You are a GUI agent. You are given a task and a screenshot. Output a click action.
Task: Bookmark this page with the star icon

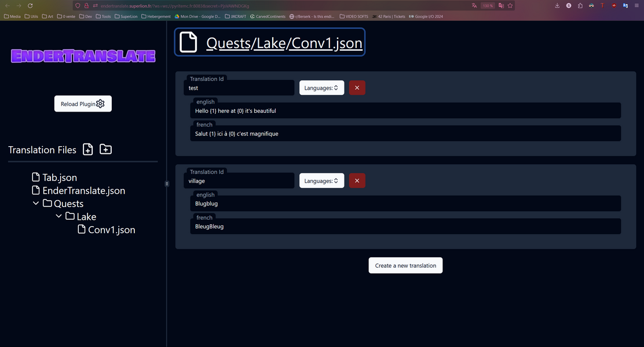(x=509, y=5)
